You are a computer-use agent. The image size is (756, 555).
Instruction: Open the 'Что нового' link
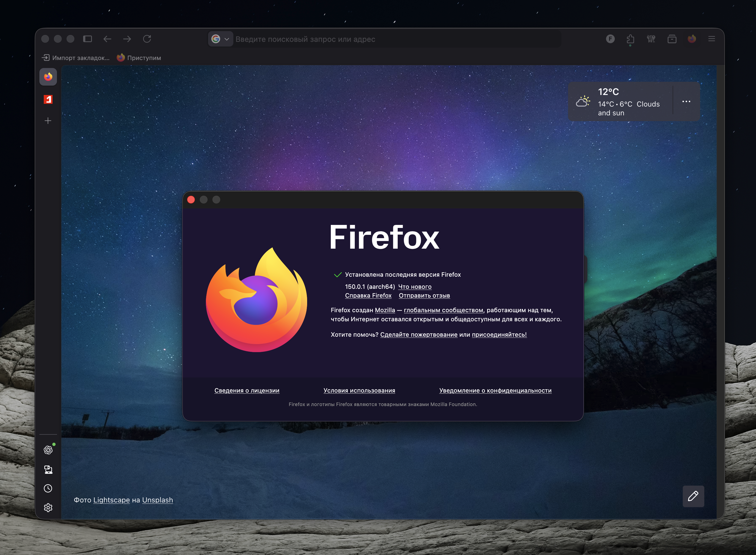[x=415, y=287]
